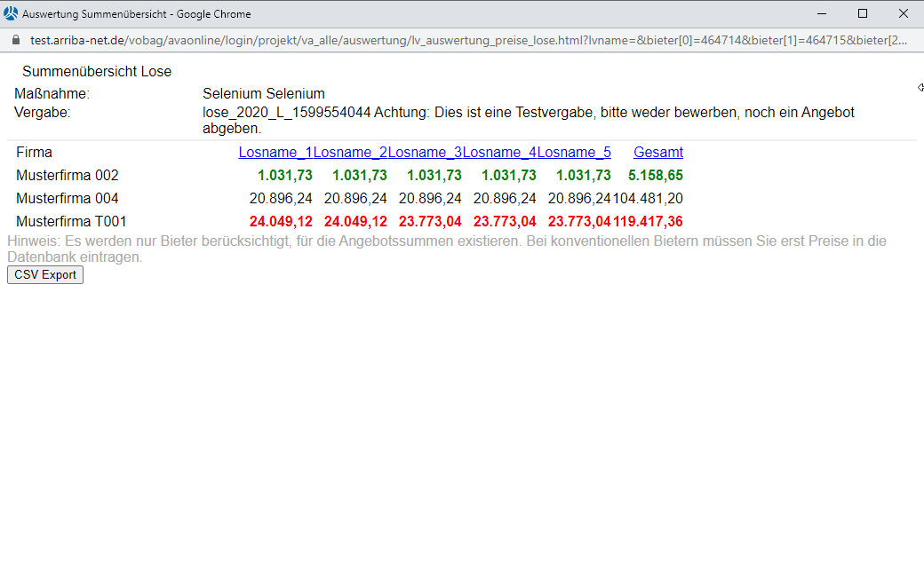Select the Losname_4 column link
This screenshot has width=924, height=585.
[499, 153]
